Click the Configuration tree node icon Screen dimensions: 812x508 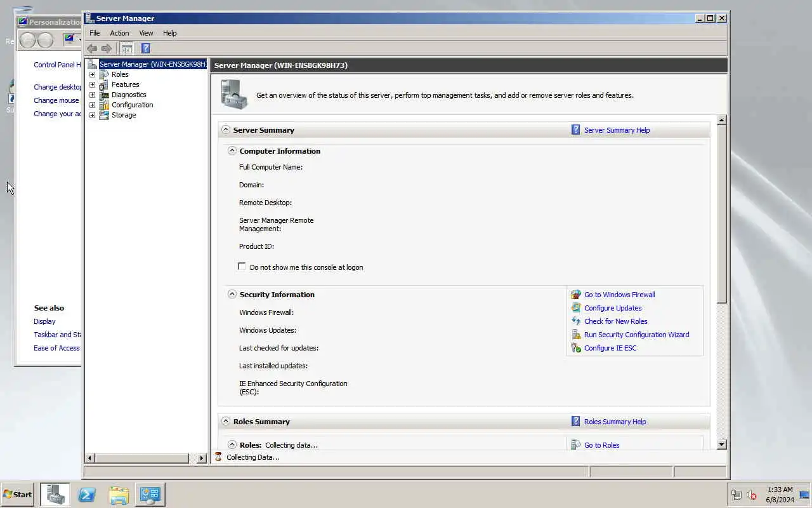(x=104, y=105)
